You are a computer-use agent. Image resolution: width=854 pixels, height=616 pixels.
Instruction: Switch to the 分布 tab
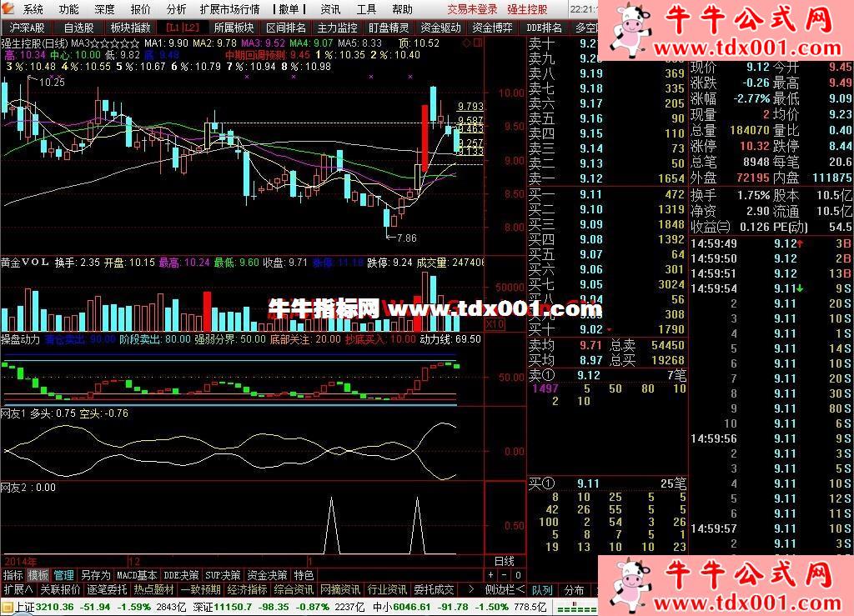click(574, 590)
